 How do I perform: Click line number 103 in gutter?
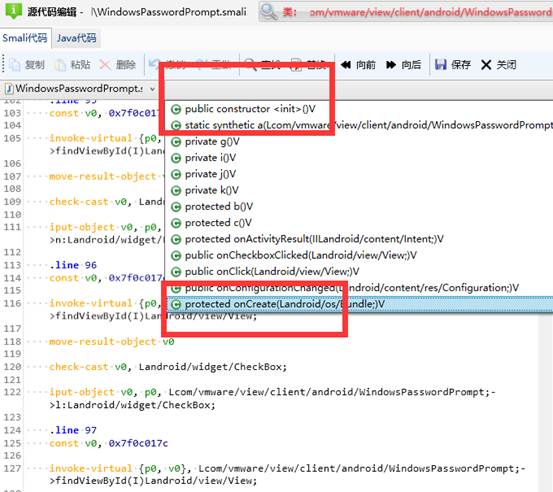pyautogui.click(x=12, y=113)
